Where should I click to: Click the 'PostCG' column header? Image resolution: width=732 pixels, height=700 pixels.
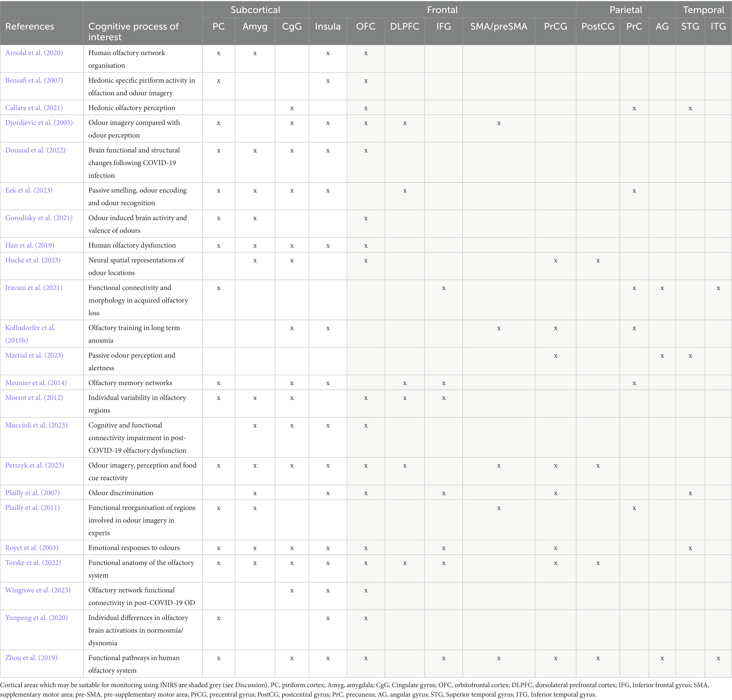point(598,27)
